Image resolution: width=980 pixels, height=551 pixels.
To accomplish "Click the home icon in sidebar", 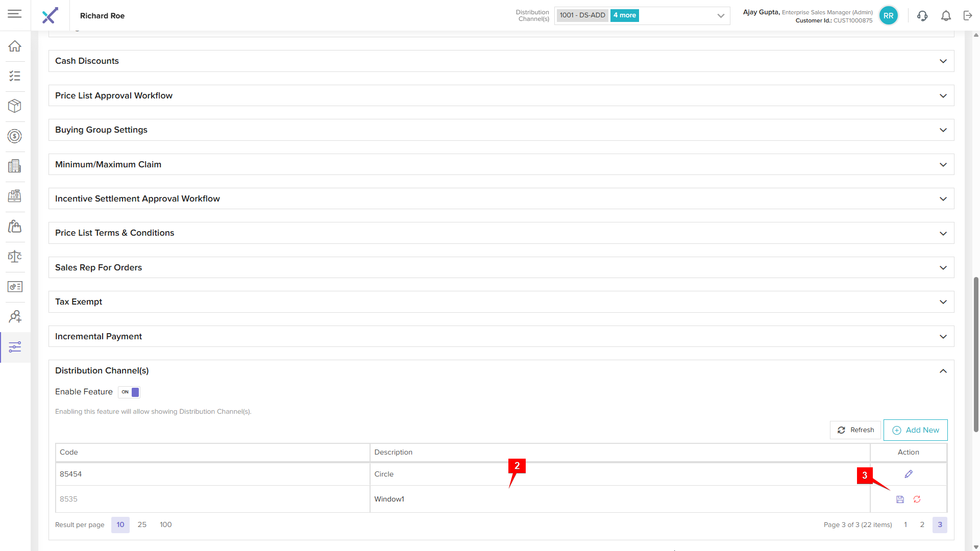I will coord(15,46).
